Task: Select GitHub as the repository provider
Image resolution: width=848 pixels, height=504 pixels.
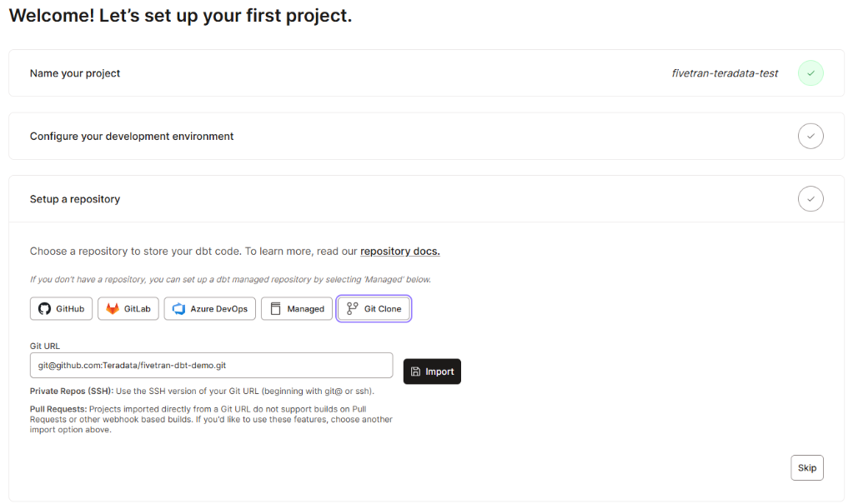Action: point(61,308)
